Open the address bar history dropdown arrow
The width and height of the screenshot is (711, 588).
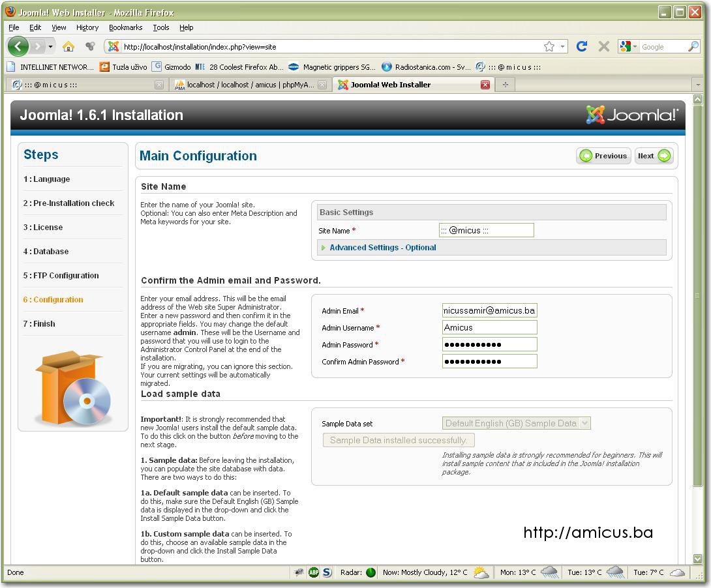coord(562,46)
